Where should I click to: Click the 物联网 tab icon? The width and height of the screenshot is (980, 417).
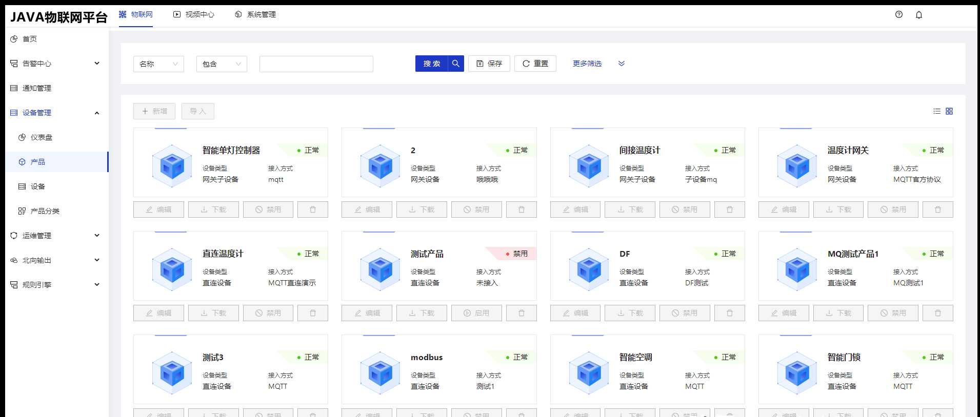coord(123,14)
